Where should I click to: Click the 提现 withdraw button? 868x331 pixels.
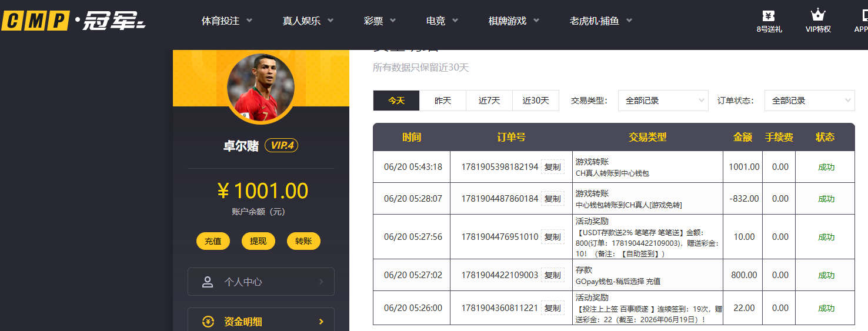258,241
